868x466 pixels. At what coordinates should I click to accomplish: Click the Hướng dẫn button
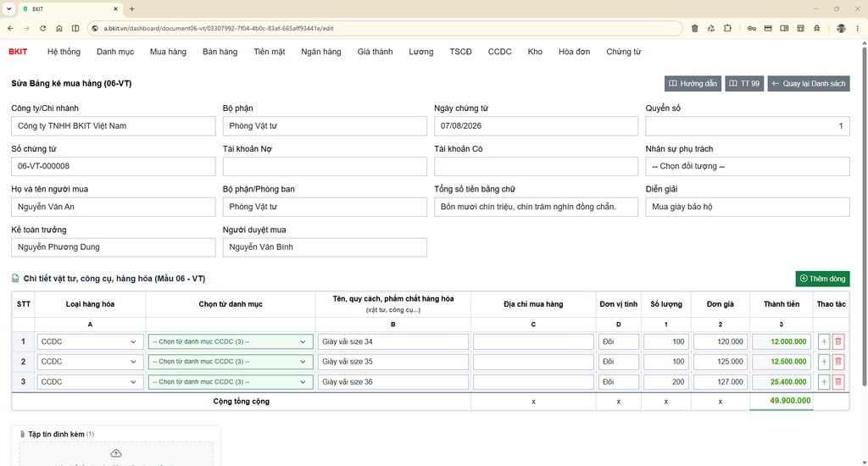point(693,84)
